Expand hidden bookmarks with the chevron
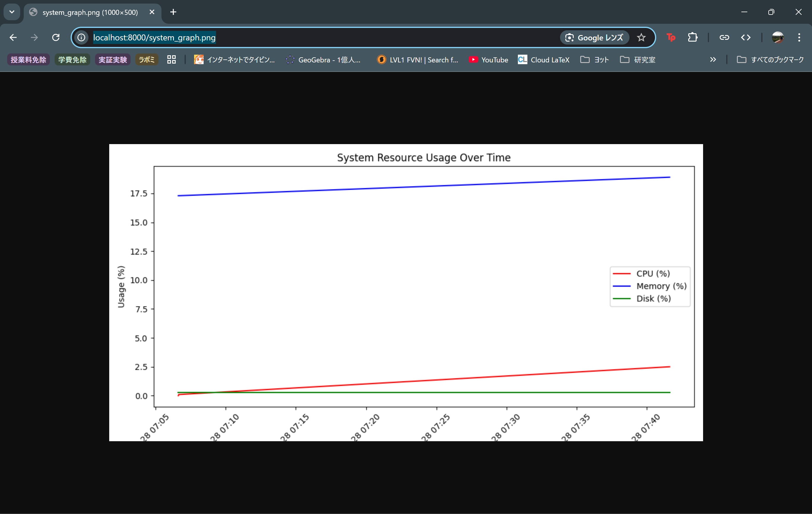 click(713, 59)
